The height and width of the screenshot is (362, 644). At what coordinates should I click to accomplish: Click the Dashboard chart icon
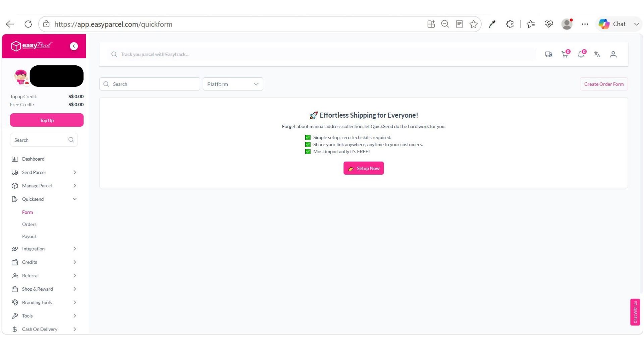tap(15, 159)
